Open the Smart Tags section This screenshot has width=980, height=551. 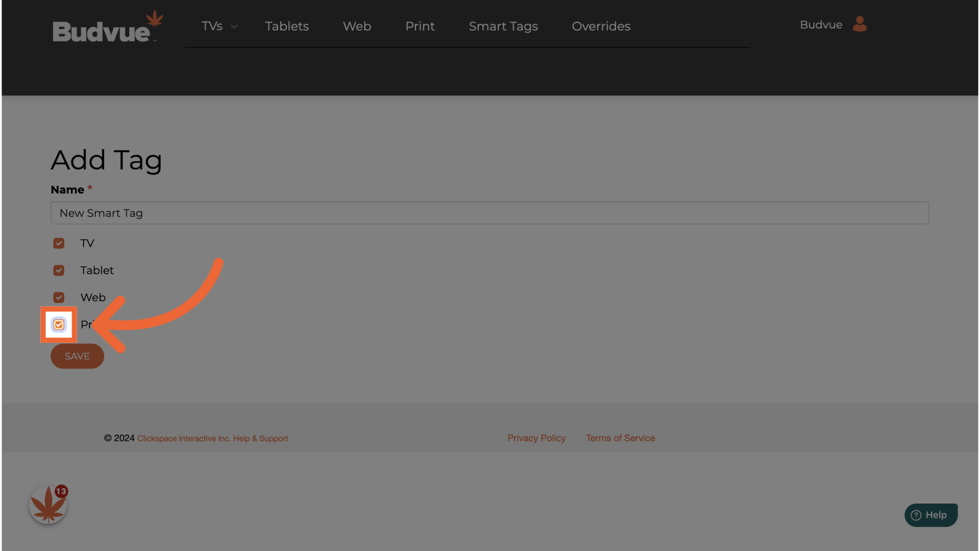click(x=503, y=26)
